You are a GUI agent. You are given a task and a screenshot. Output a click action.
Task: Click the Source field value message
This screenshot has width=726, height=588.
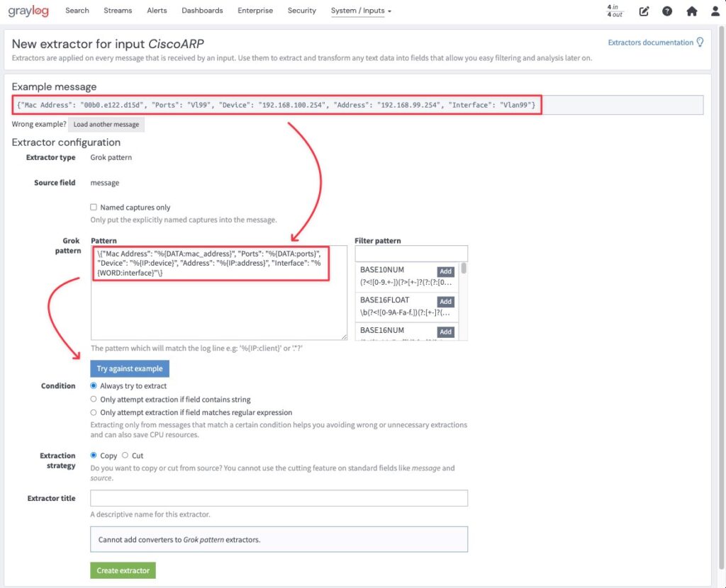click(x=105, y=183)
